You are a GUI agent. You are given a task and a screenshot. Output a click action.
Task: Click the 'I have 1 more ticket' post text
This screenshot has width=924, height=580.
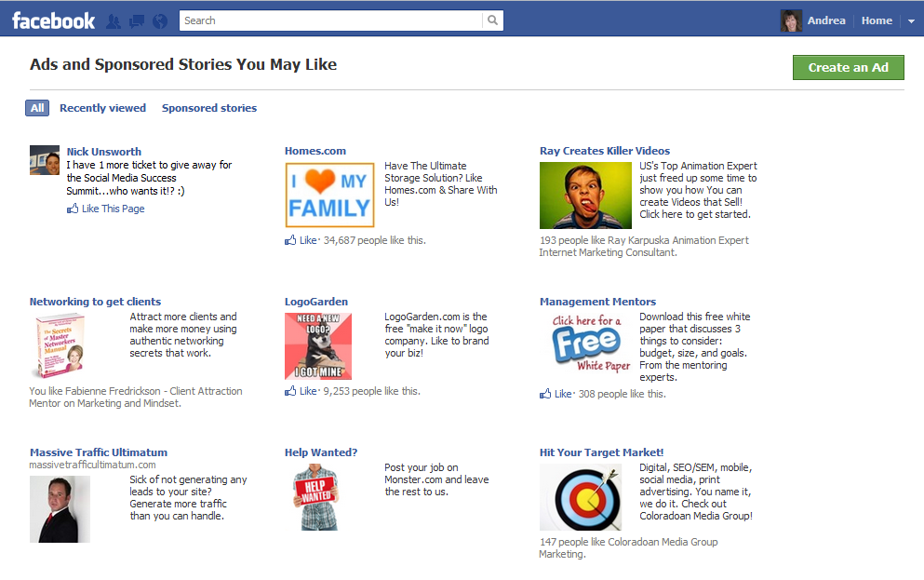click(x=149, y=178)
